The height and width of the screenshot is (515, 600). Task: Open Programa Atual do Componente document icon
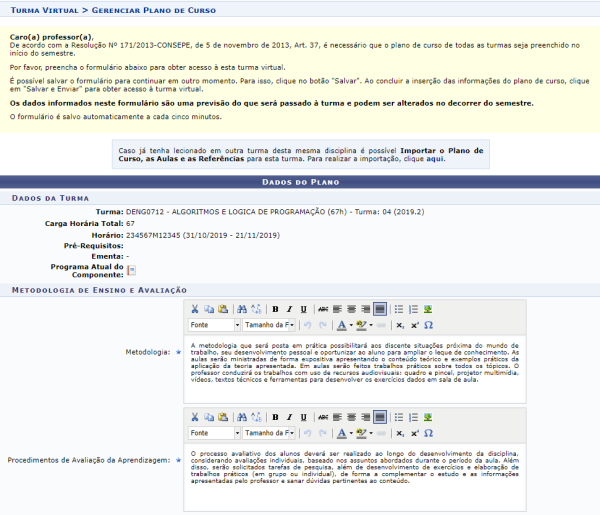pos(132,269)
